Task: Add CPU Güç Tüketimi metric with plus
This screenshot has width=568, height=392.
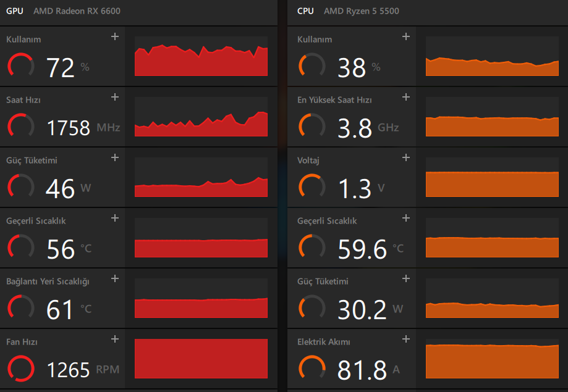Action: coord(406,278)
